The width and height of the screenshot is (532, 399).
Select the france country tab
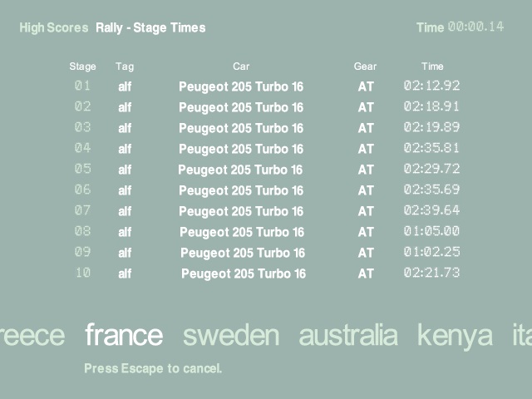coord(124,335)
